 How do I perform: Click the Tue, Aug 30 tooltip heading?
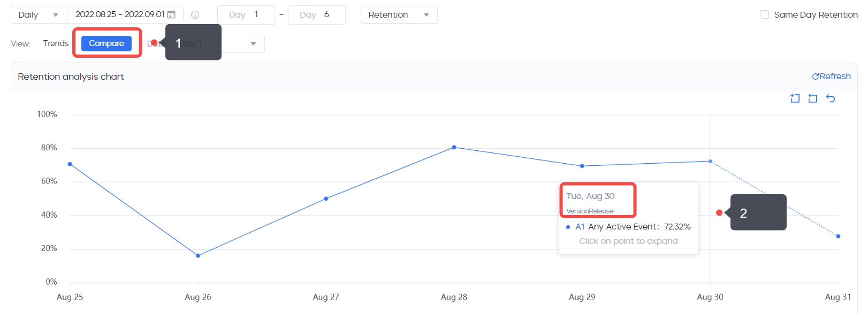590,196
